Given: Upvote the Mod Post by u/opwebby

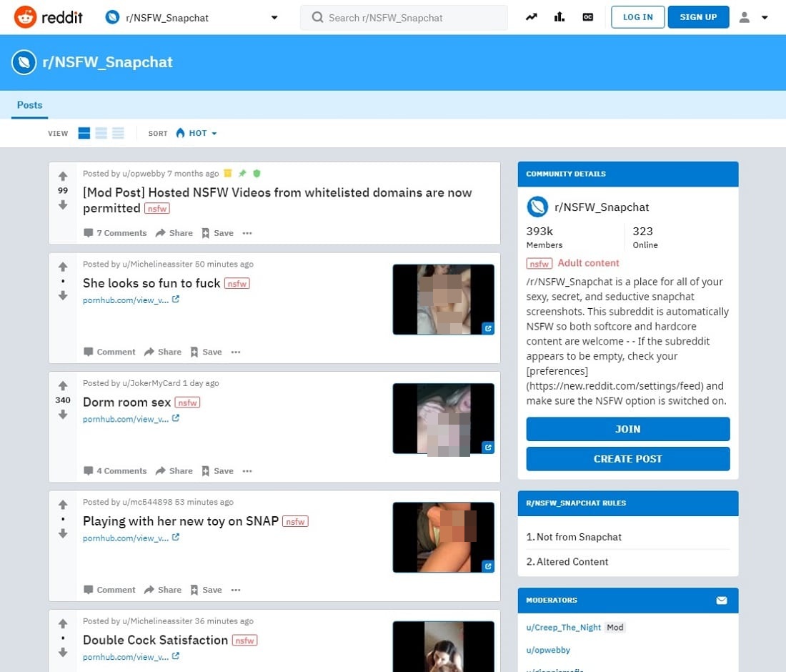Looking at the screenshot, I should pyautogui.click(x=63, y=176).
